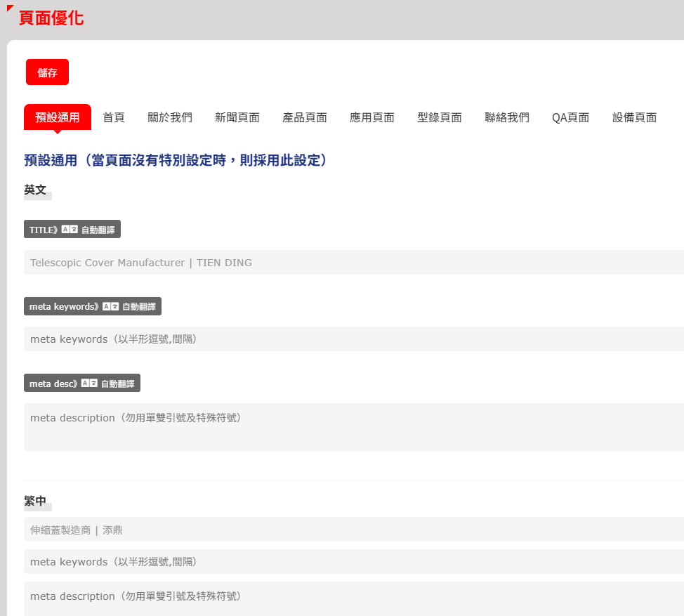Go to the 設備頁面 tab
The image size is (684, 616).
click(x=635, y=117)
